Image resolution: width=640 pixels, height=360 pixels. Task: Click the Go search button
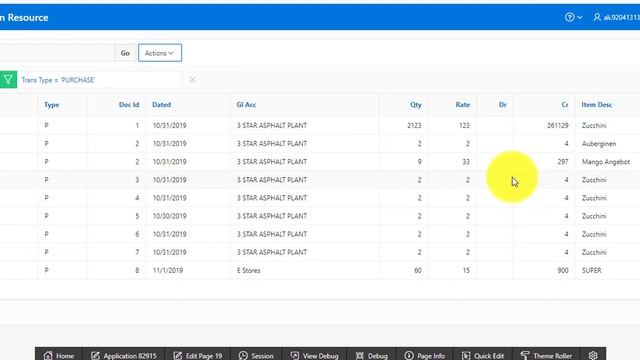(125, 53)
